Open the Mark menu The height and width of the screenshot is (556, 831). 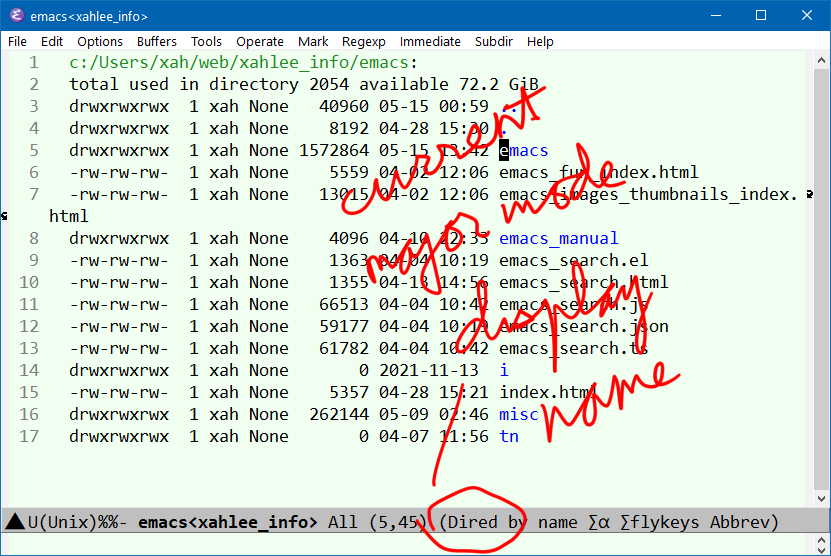pyautogui.click(x=313, y=41)
